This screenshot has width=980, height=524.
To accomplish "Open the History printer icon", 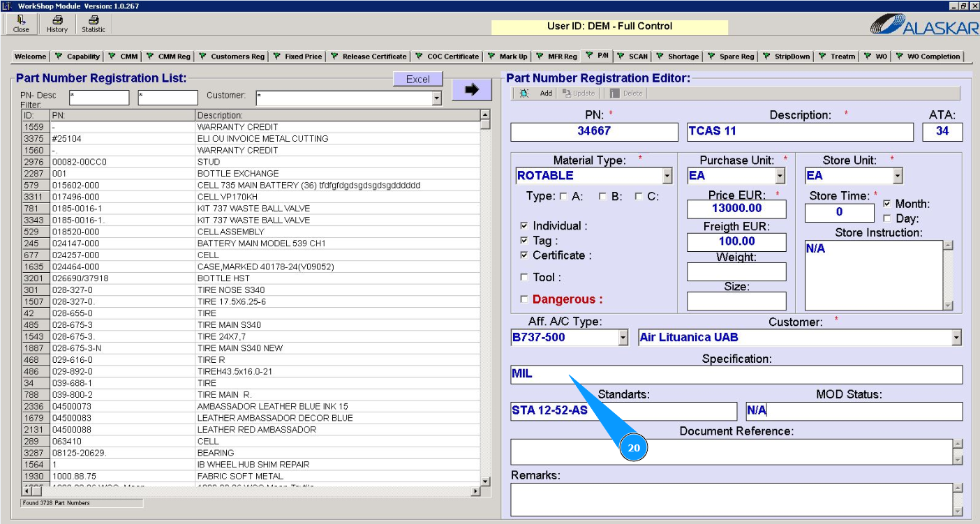I will [57, 20].
